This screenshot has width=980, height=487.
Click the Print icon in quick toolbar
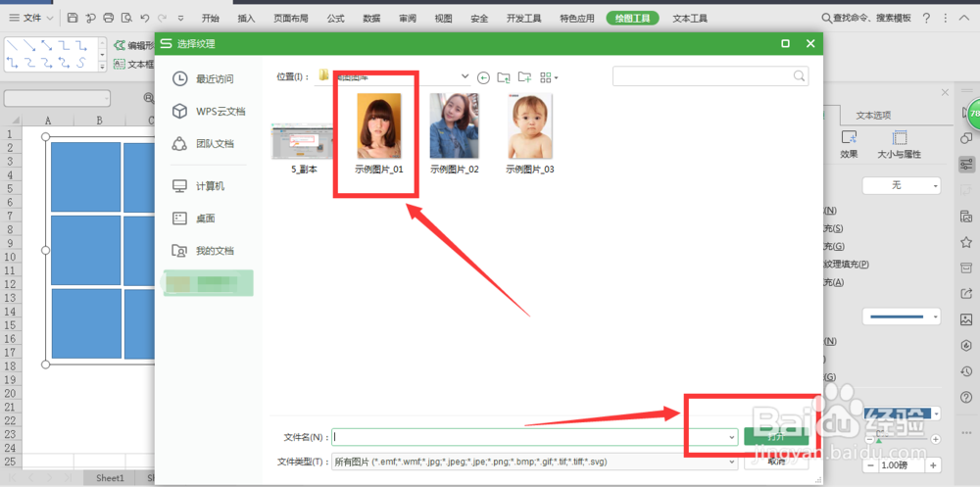109,19
